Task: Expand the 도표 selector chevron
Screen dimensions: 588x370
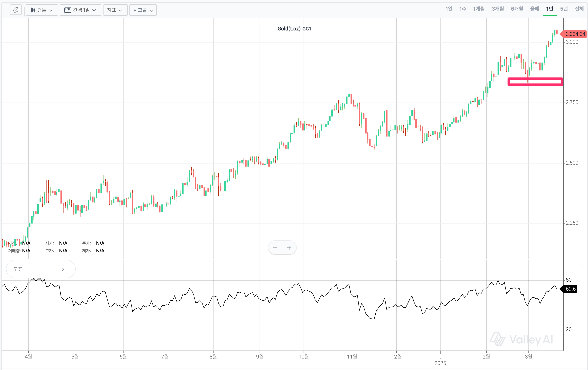Action: click(x=63, y=269)
